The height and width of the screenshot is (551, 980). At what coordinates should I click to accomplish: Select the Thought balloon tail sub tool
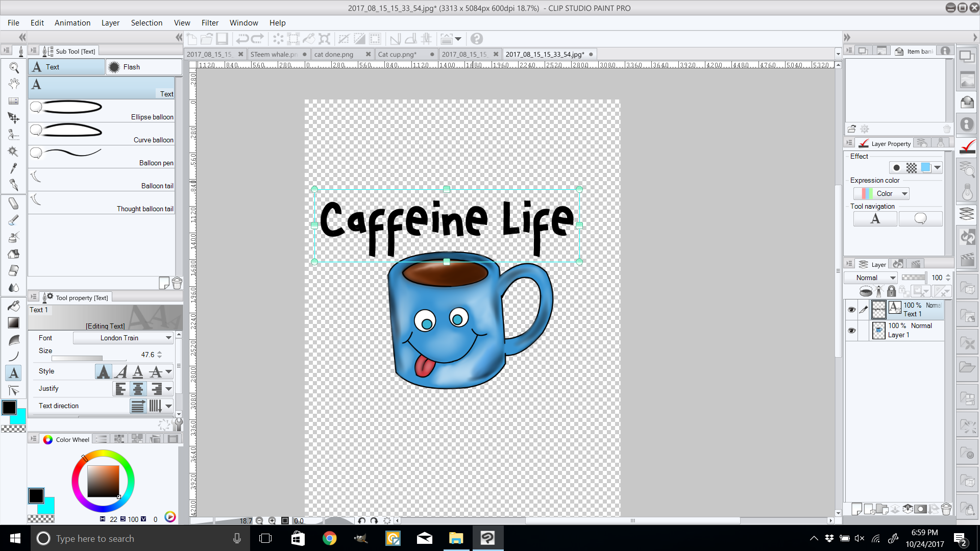102,203
